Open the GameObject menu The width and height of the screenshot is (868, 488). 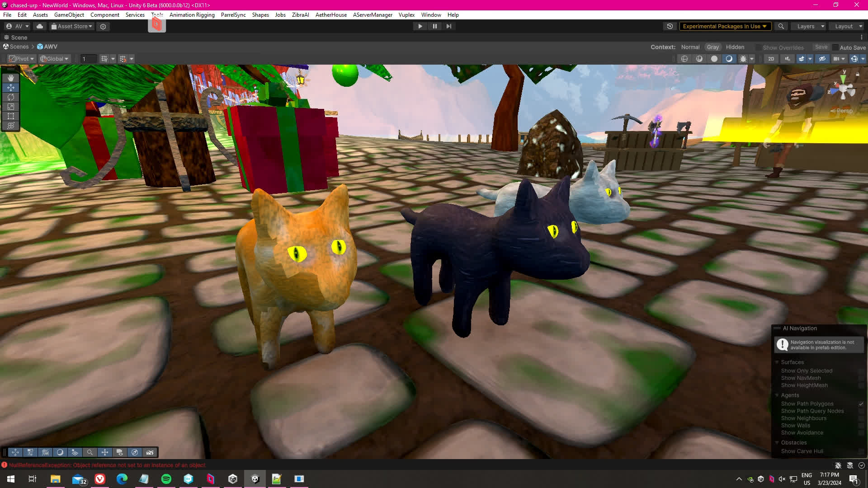click(69, 15)
